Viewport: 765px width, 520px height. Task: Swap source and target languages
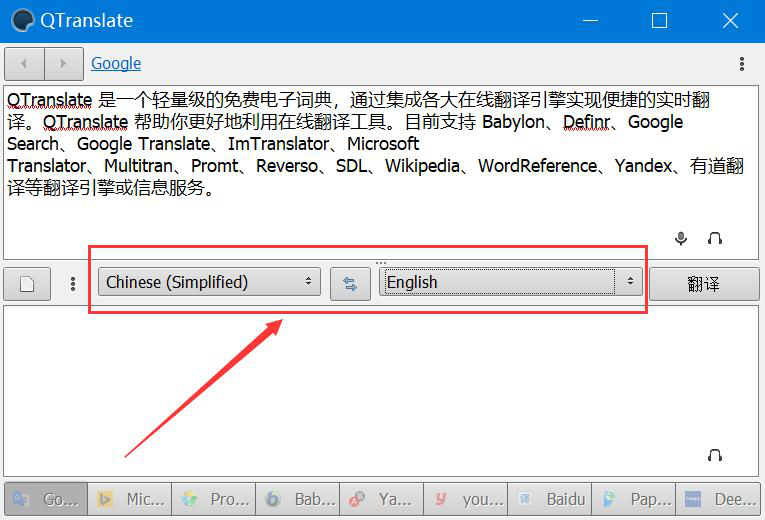click(350, 283)
